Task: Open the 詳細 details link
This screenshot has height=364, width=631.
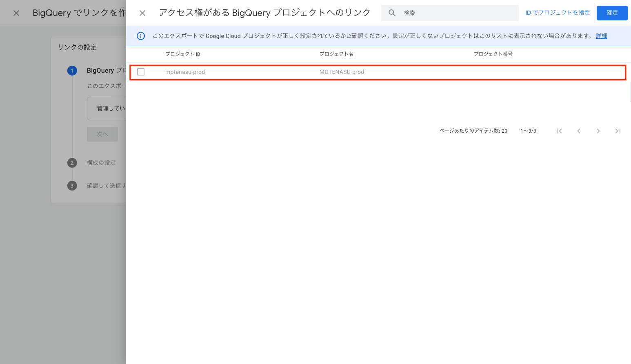Action: coord(601,36)
